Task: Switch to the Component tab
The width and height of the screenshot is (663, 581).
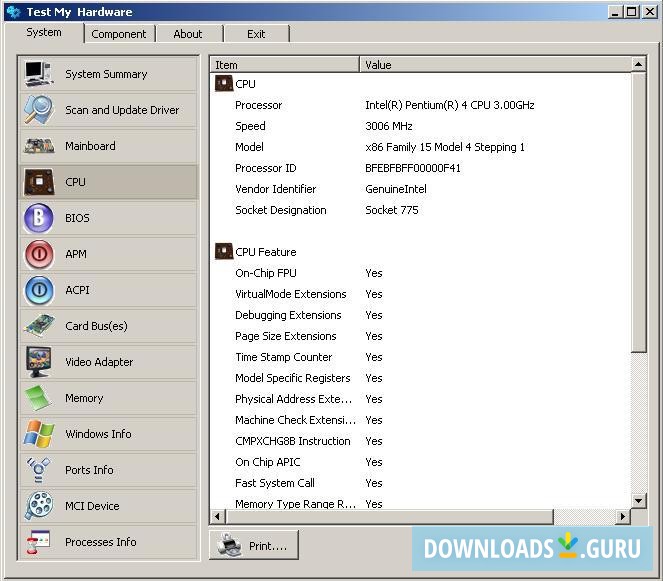Action: (118, 34)
